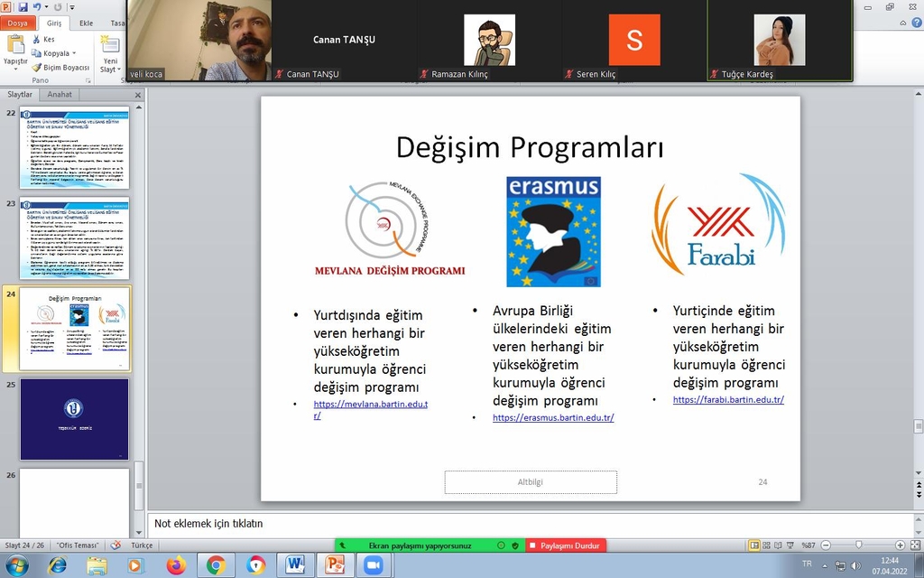Image resolution: width=924 pixels, height=578 pixels.
Task: Click the Kes (cut) scissors icon
Action: [36, 40]
